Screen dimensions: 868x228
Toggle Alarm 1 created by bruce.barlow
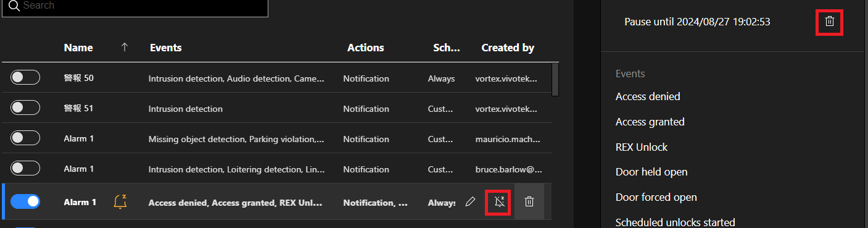pos(25,168)
